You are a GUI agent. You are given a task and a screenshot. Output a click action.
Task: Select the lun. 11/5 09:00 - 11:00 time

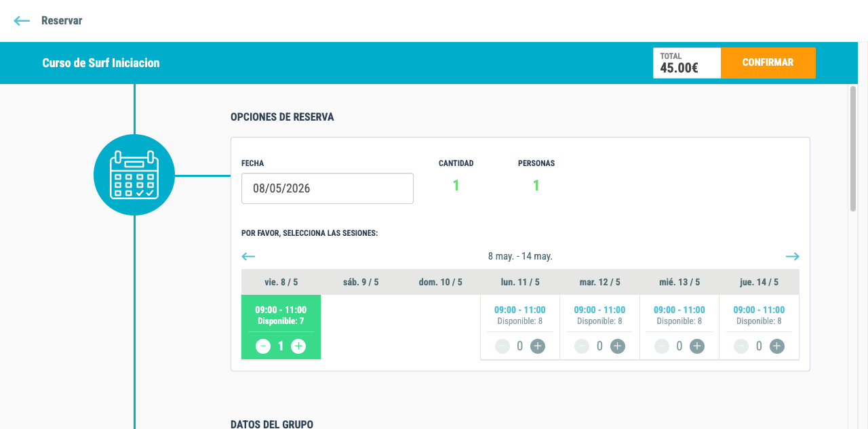tap(519, 310)
